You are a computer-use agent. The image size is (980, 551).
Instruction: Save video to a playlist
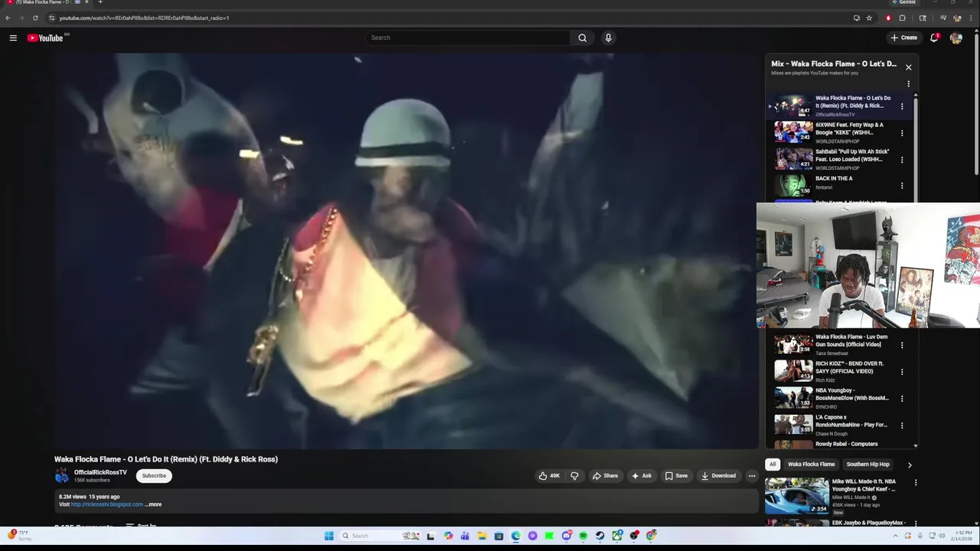[x=676, y=476]
